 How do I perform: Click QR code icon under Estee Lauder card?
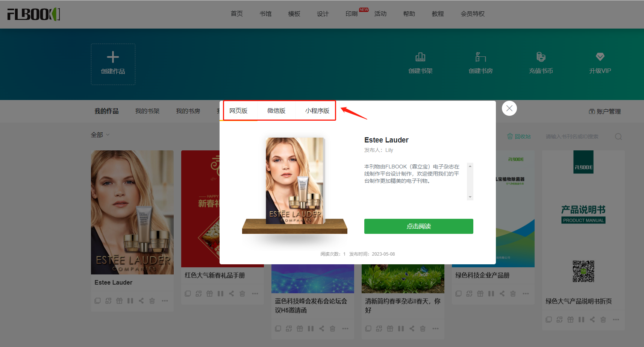point(108,301)
